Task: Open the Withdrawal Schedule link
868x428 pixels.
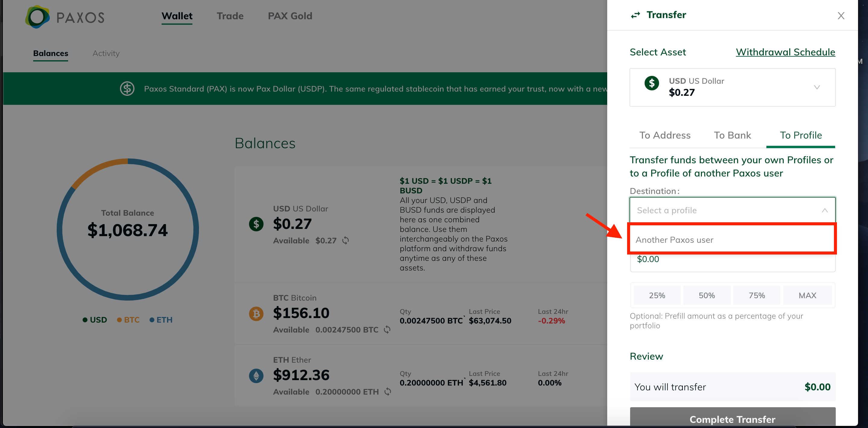Action: [785, 52]
